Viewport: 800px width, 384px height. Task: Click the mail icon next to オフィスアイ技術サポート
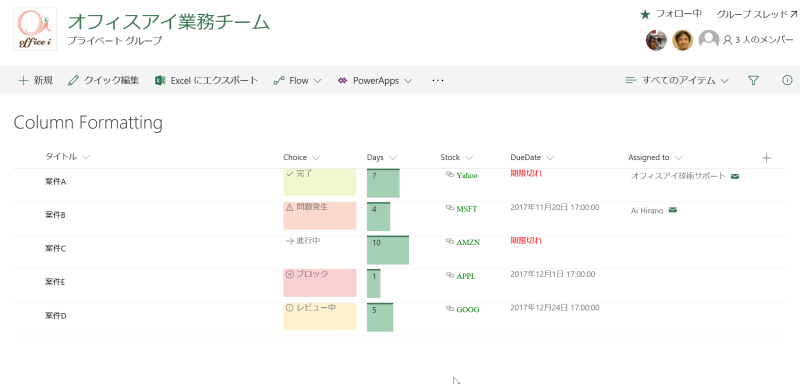(x=735, y=176)
